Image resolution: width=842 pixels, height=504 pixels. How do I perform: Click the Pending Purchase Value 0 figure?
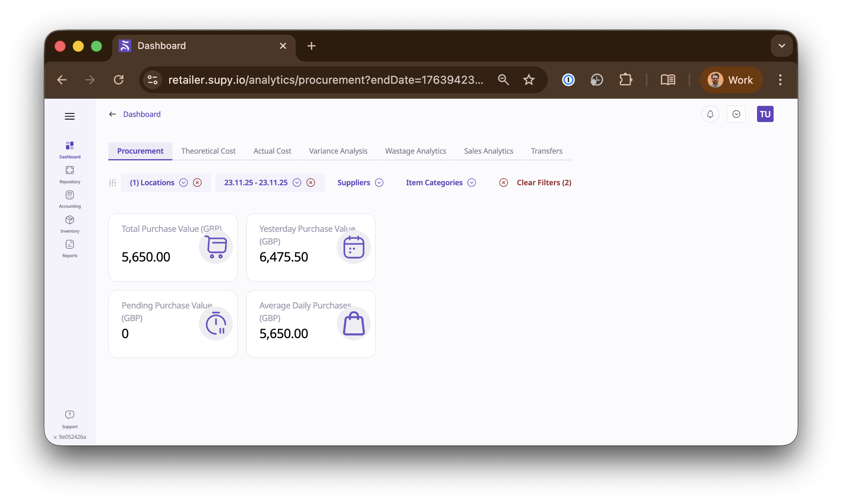point(125,334)
